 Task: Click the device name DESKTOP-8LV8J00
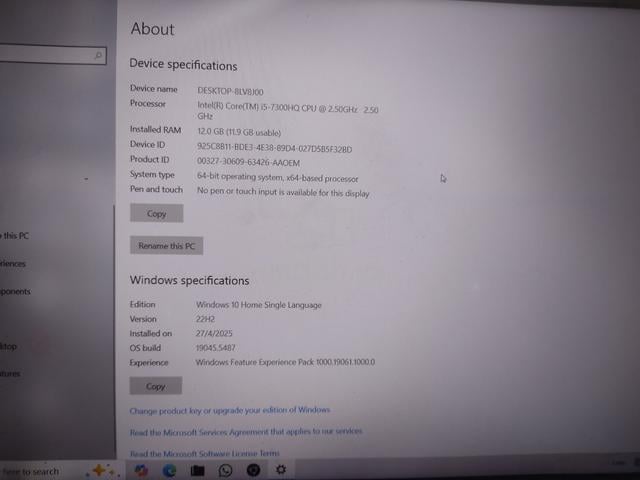[x=230, y=91]
